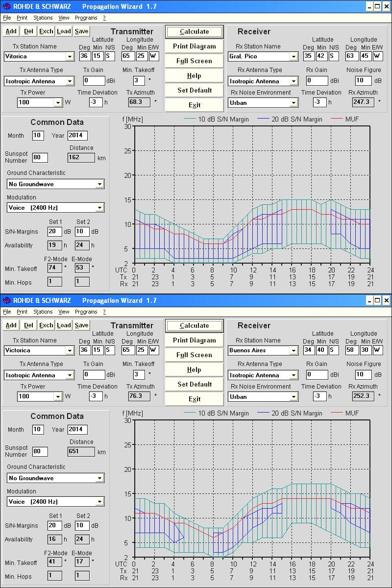Open Modulation dropdown in Gral. Pico window
The height and width of the screenshot is (588, 392).
pos(99,207)
